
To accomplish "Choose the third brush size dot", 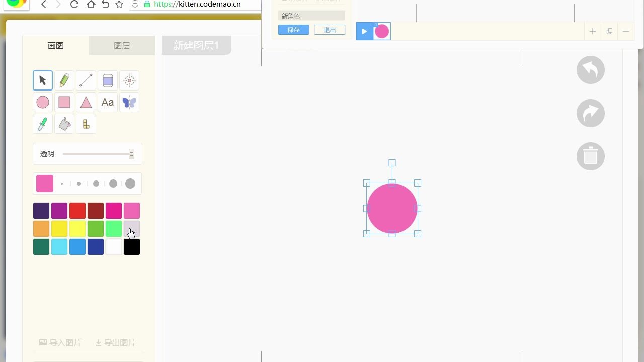I will coord(96,184).
